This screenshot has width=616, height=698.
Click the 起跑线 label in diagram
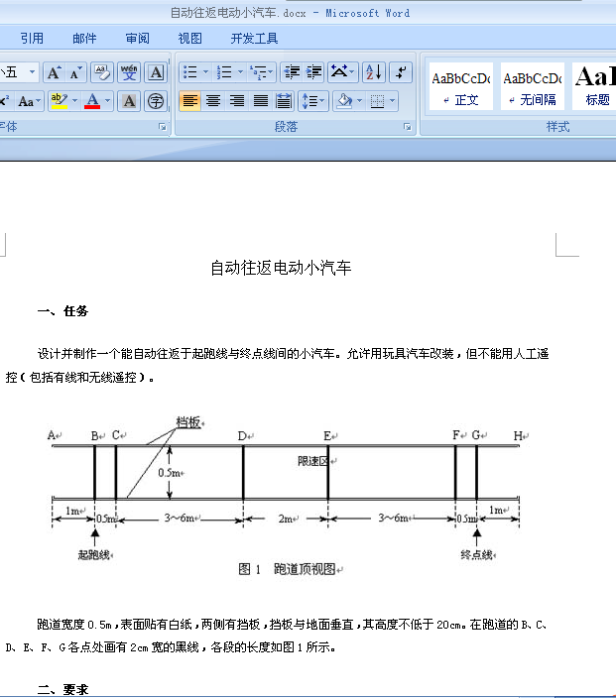[93, 554]
